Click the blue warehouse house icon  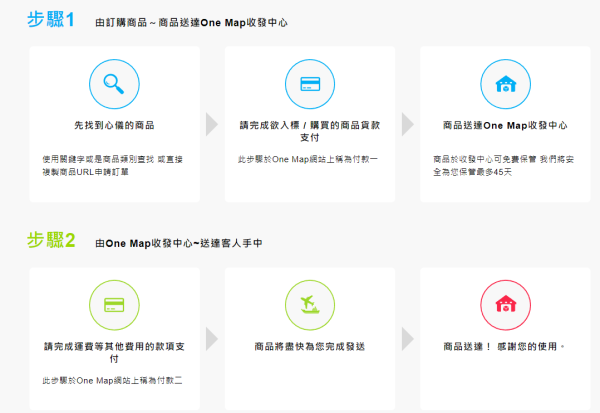(x=504, y=83)
